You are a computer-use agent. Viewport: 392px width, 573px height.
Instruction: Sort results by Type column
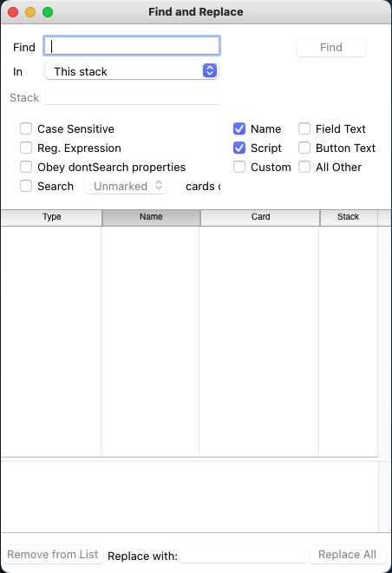51,217
